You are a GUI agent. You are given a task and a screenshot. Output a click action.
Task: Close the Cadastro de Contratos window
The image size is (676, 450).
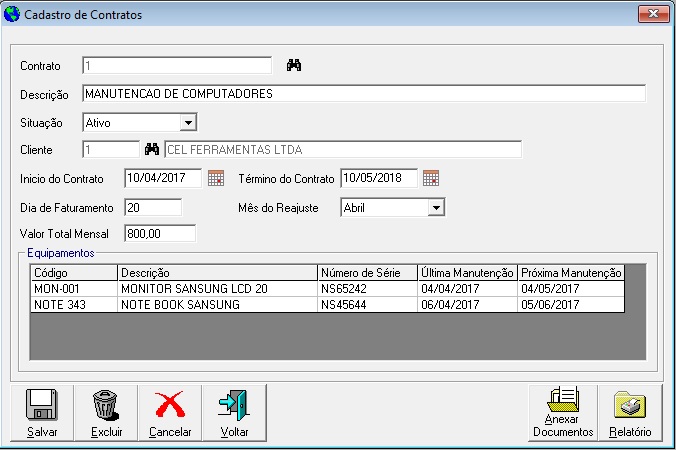click(653, 14)
